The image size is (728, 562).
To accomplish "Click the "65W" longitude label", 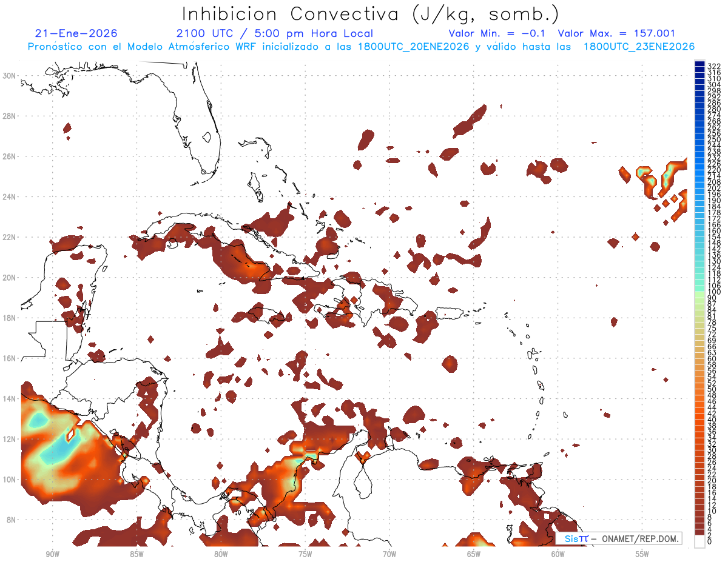I will point(474,554).
